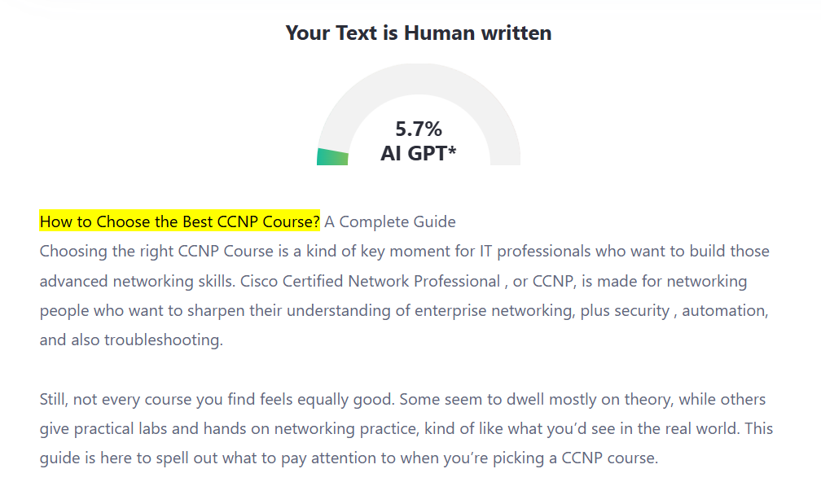Click the 5.7% score value
Screen dimensions: 821x504
click(x=419, y=129)
